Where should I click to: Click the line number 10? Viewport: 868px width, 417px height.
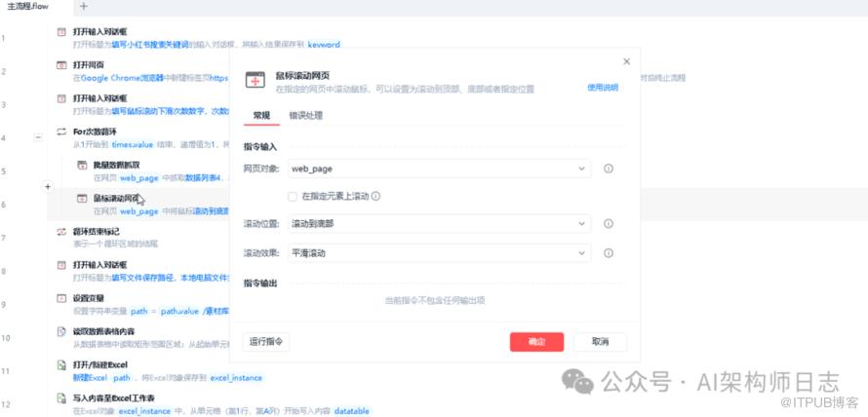[x=5, y=337]
